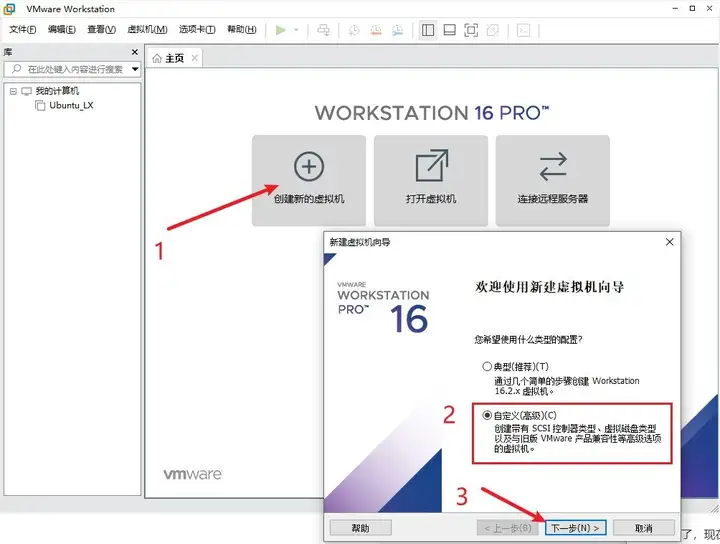Maximize the VMware Workstation window
The image size is (720, 544).
click(692, 8)
